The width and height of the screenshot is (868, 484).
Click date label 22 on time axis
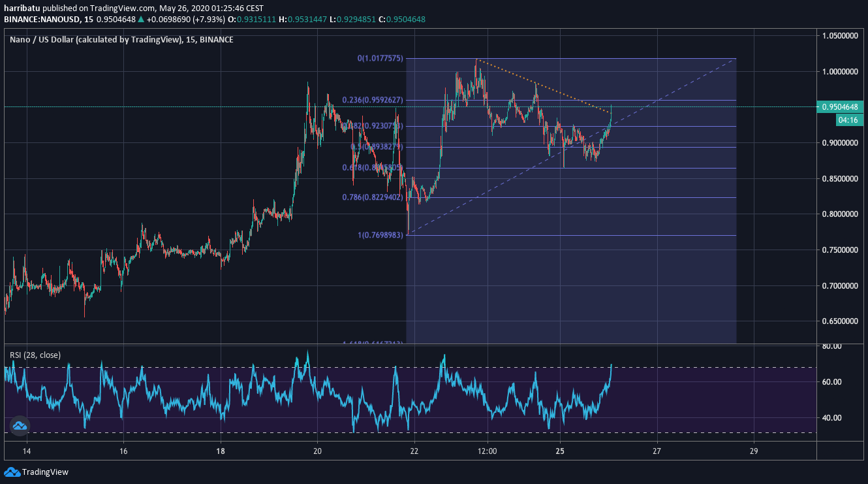pos(414,451)
